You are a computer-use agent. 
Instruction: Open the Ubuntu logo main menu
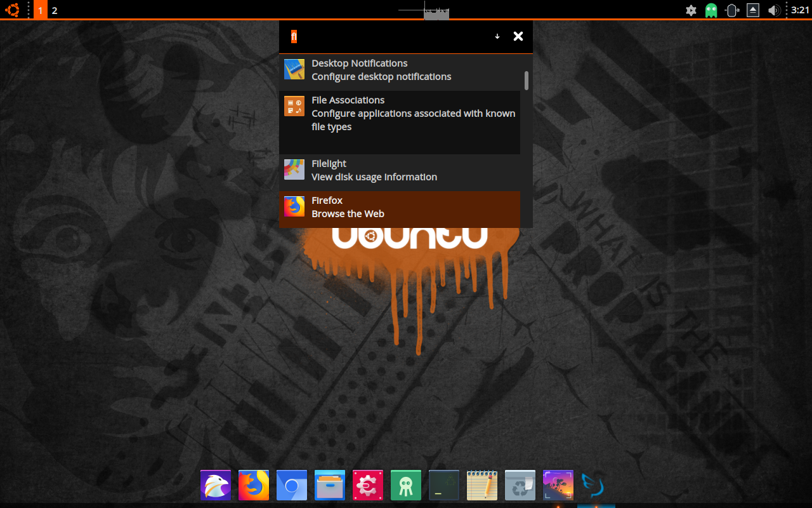(12, 10)
